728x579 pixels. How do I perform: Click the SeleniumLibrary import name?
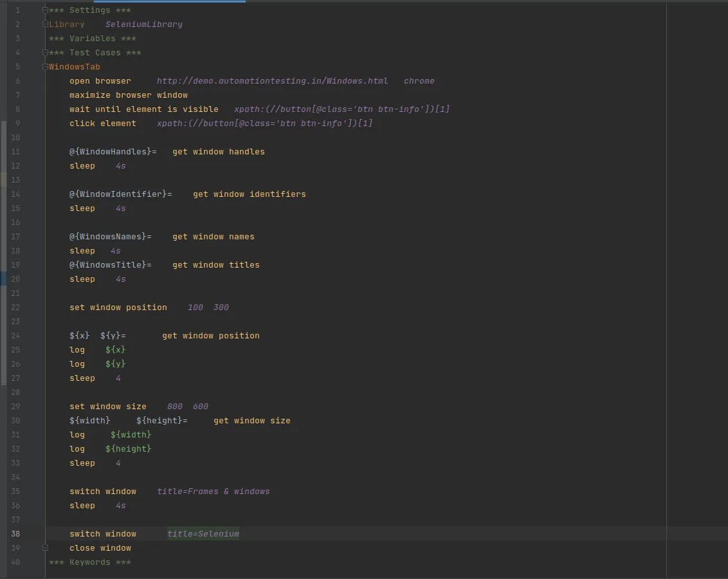point(143,24)
